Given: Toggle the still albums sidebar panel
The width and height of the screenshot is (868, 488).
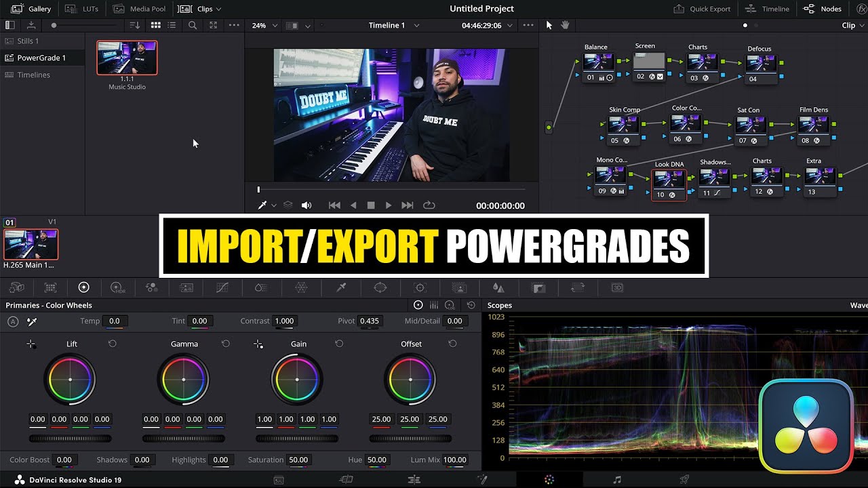Looking at the screenshot, I should pyautogui.click(x=9, y=25).
